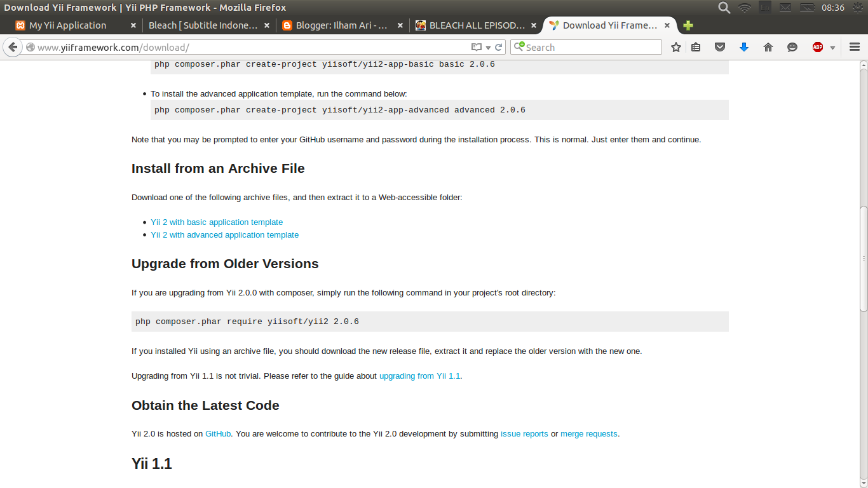
Task: Open the Ubuntu top-panel search icon
Action: pyautogui.click(x=724, y=8)
